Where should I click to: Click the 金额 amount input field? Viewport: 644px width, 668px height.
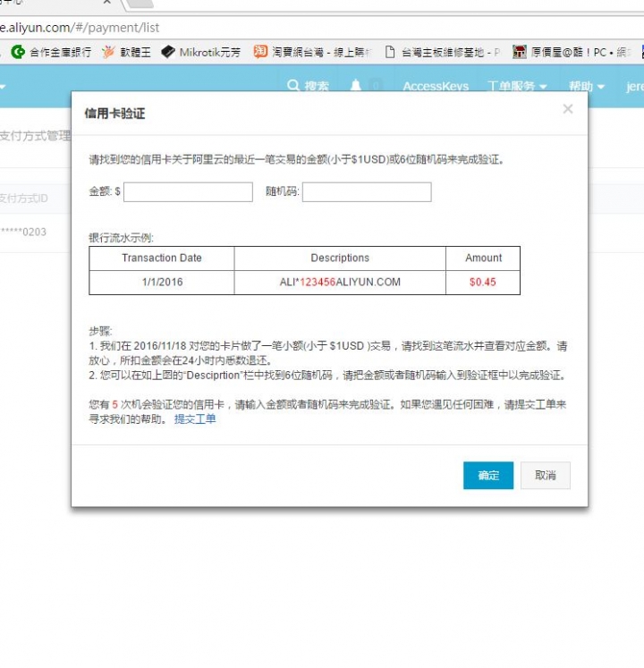tap(188, 191)
